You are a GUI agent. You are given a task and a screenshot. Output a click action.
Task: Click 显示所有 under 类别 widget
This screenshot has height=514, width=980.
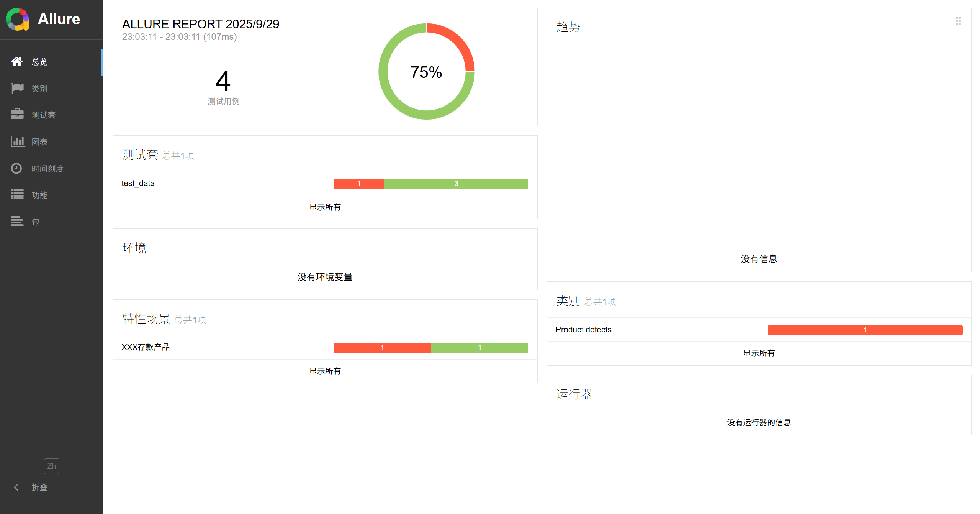click(759, 353)
